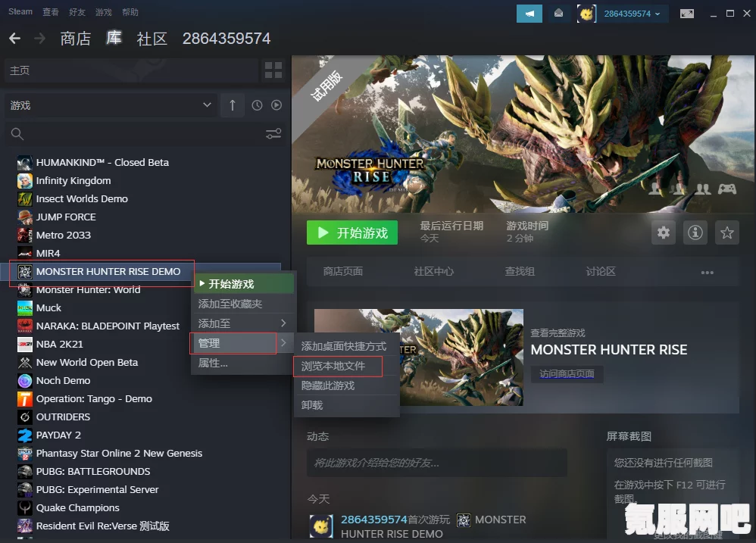Switch to the 库 tab
This screenshot has height=543, width=756.
[x=114, y=38]
